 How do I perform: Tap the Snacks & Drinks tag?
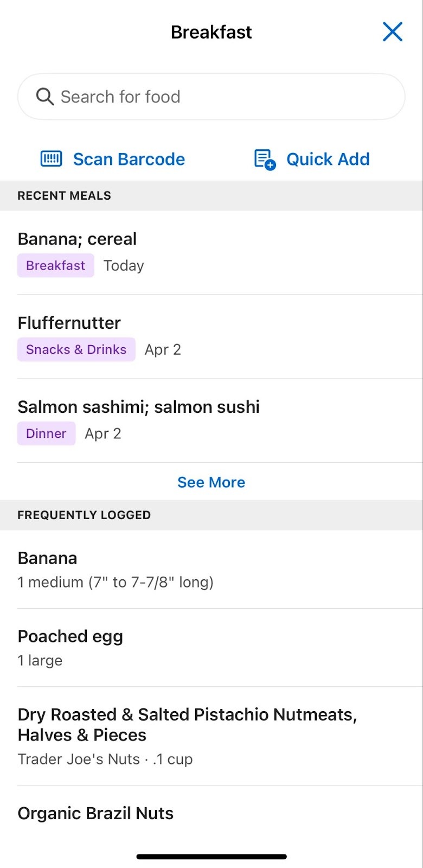[x=76, y=350]
